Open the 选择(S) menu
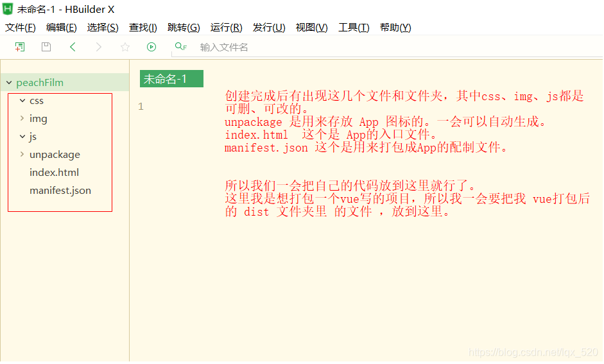 pos(103,28)
